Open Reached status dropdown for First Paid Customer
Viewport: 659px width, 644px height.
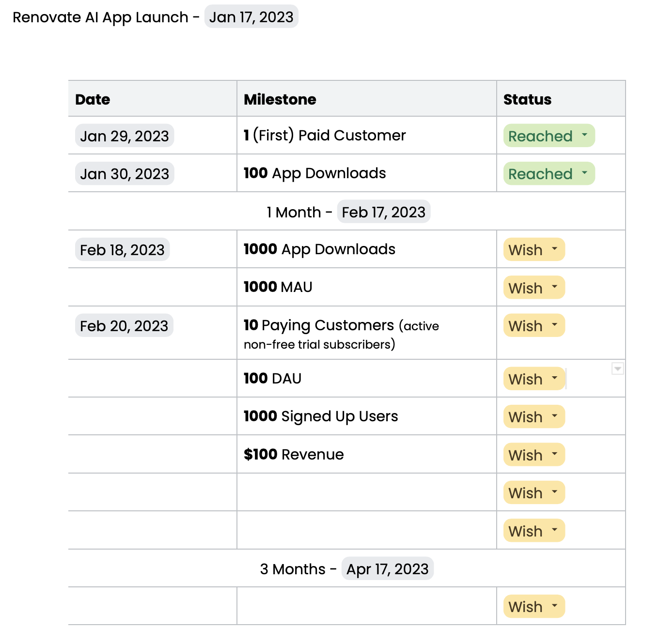[549, 136]
